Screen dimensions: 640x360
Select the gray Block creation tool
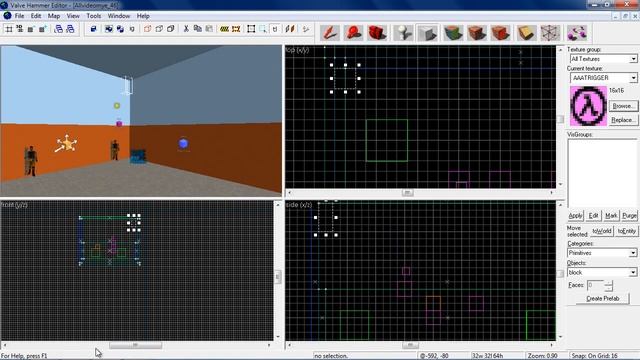[427, 33]
